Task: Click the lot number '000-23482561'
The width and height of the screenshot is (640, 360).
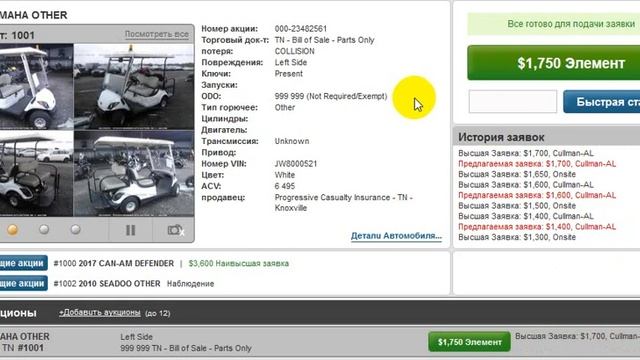Action: click(x=301, y=29)
